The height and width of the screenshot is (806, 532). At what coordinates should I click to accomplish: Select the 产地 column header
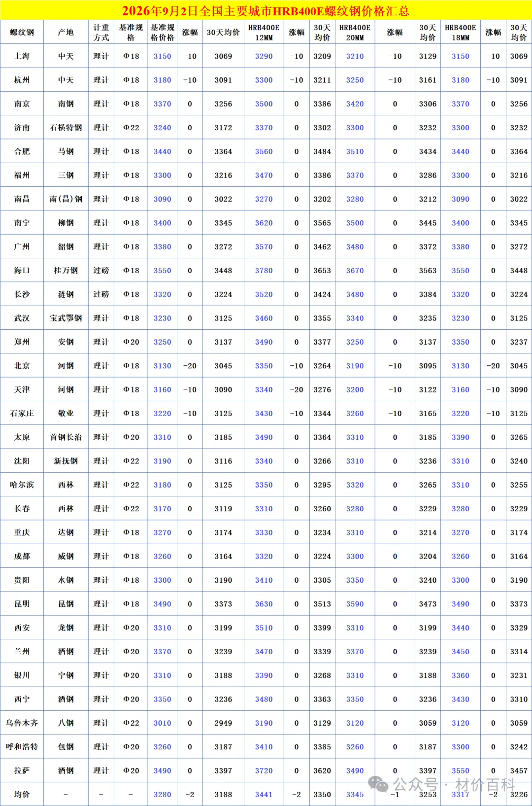click(x=66, y=33)
